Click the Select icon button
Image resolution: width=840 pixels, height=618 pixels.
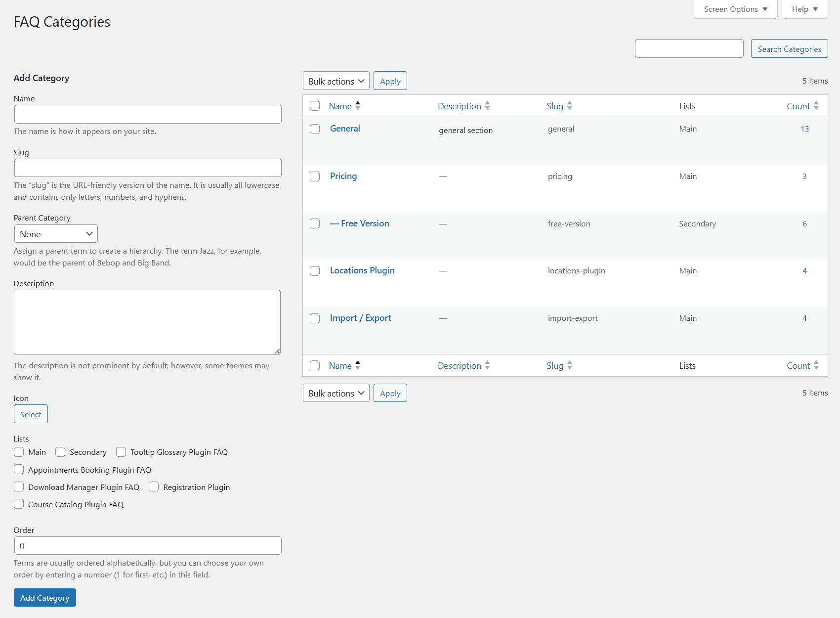coord(31,414)
